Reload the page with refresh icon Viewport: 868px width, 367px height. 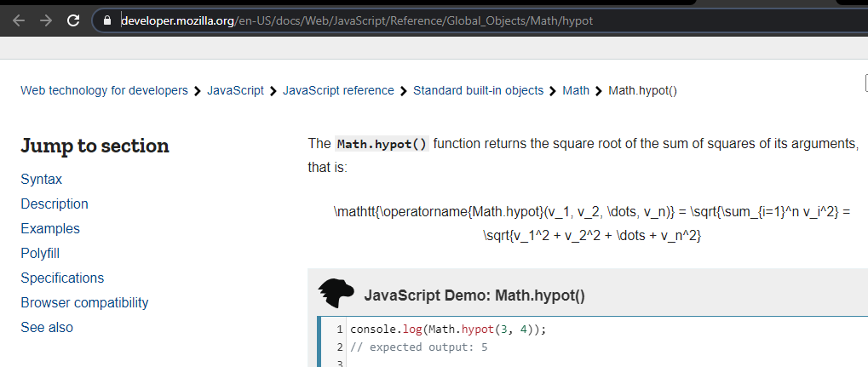point(73,21)
